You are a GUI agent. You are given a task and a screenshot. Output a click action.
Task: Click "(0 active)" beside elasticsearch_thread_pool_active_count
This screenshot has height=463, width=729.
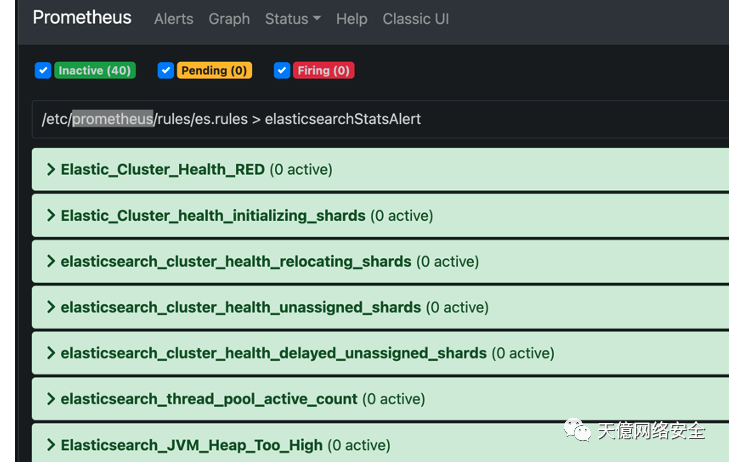pyautogui.click(x=394, y=399)
